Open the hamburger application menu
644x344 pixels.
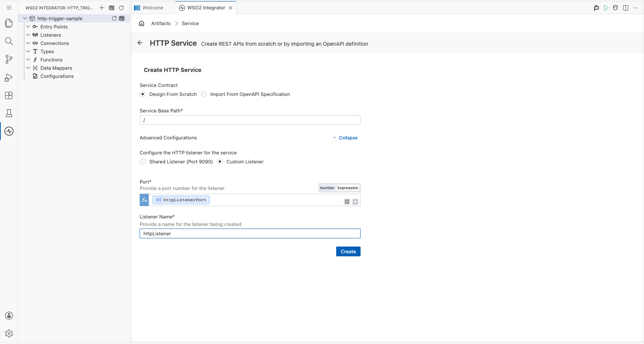(x=9, y=7)
